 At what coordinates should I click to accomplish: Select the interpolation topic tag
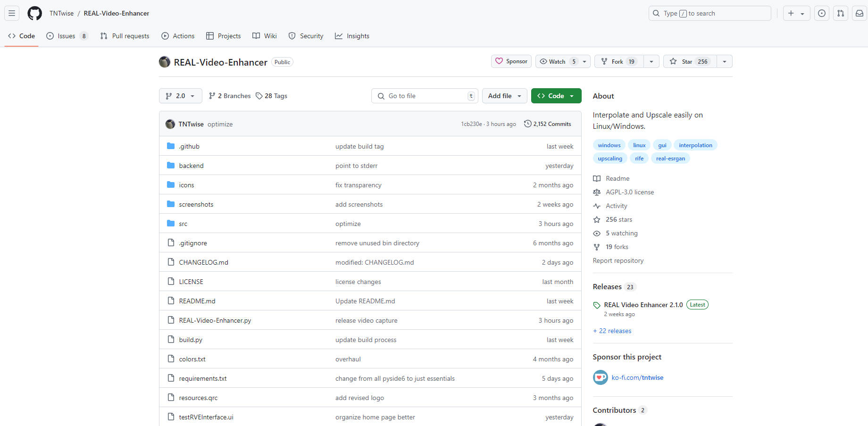pos(695,145)
